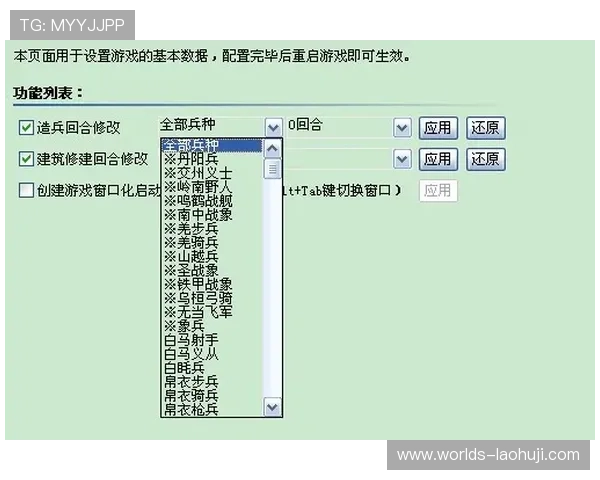Image resolution: width=600 pixels, height=480 pixels.
Task: Open the 全部兵种 combo box arrow
Action: click(x=273, y=127)
